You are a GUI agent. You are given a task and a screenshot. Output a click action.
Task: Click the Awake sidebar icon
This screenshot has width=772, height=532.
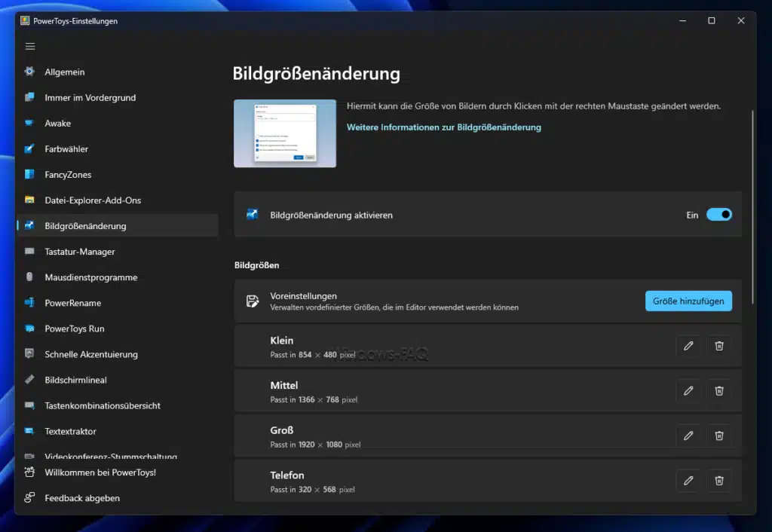coord(29,123)
